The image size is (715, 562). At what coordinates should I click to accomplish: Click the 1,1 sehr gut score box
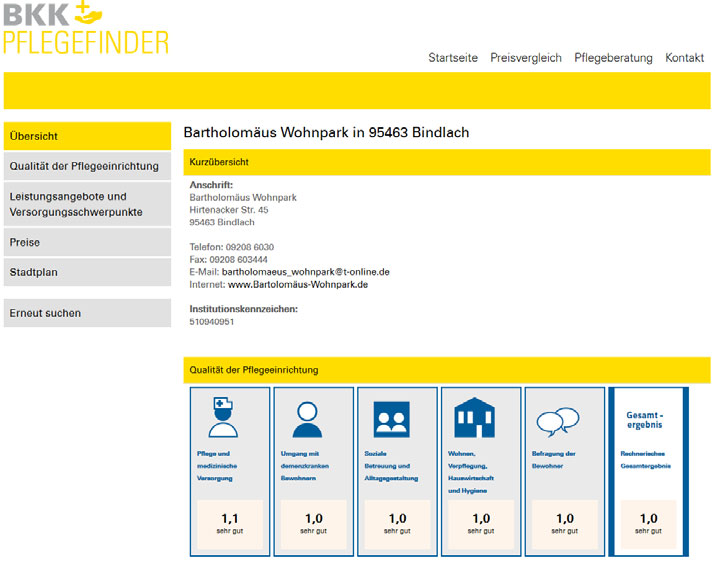[230, 524]
